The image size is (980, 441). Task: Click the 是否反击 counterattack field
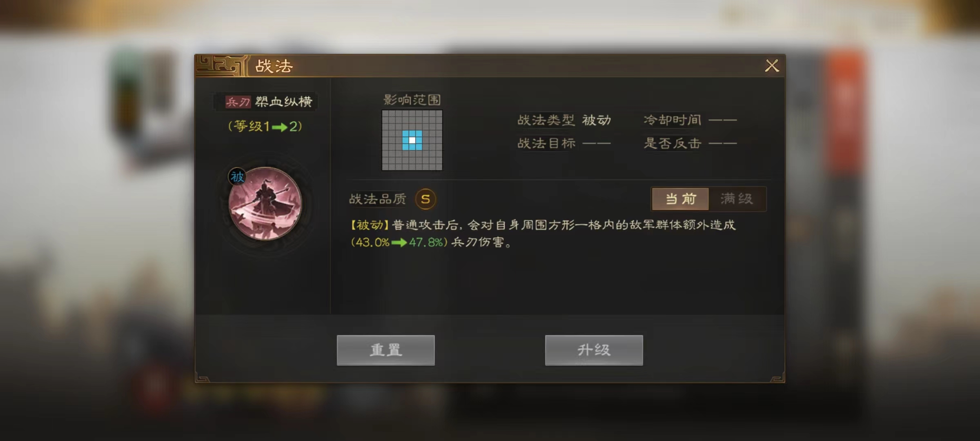point(690,143)
